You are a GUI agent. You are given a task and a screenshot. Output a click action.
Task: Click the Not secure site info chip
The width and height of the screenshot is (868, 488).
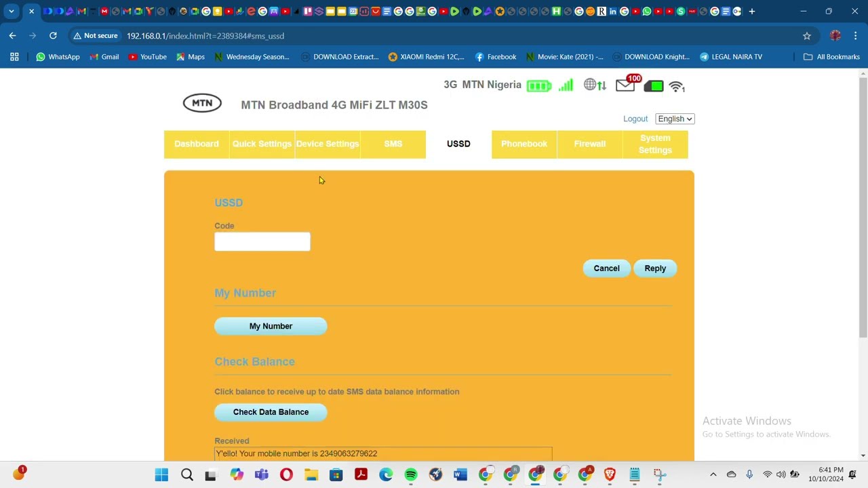(96, 36)
